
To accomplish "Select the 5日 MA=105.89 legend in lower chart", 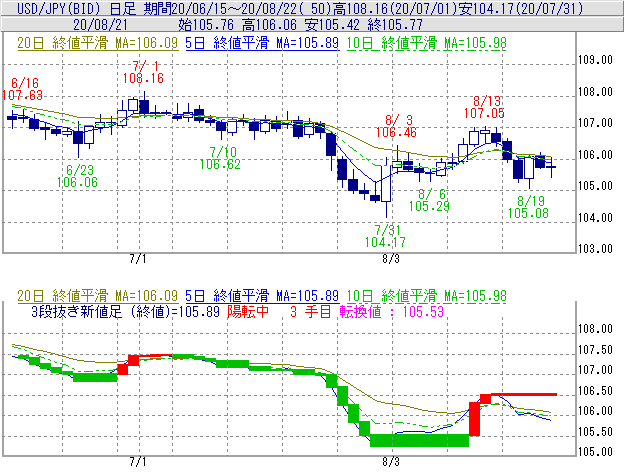I will point(262,296).
